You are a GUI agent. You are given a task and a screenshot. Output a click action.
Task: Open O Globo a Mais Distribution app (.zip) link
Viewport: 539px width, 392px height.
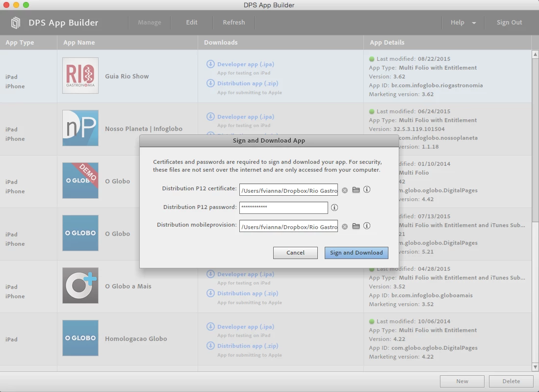(x=248, y=293)
